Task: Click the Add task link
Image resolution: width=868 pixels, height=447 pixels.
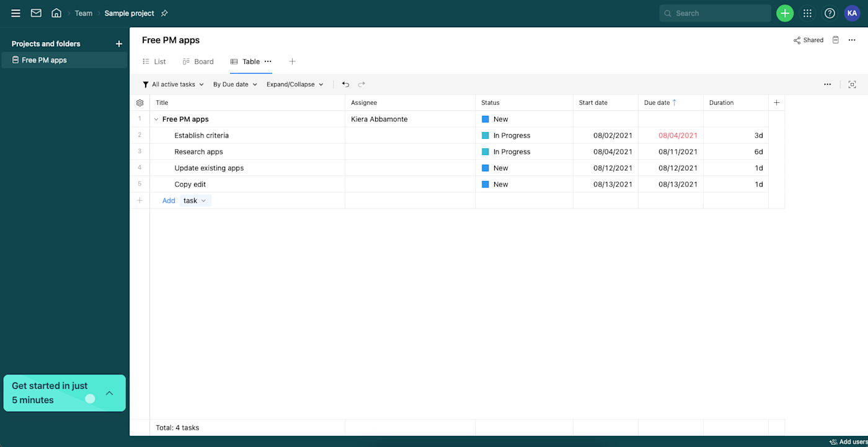Action: click(x=169, y=200)
